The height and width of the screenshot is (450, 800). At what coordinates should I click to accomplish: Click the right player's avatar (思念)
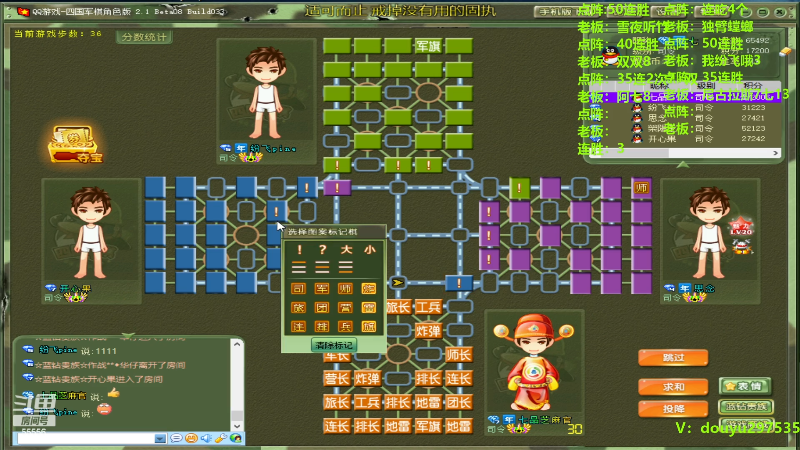coord(710,232)
